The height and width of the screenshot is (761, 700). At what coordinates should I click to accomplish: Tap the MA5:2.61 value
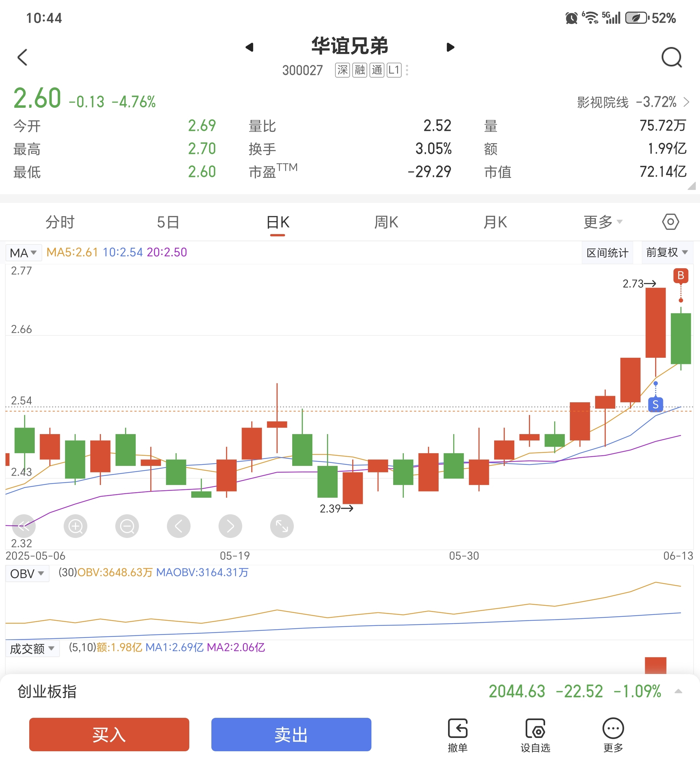72,252
